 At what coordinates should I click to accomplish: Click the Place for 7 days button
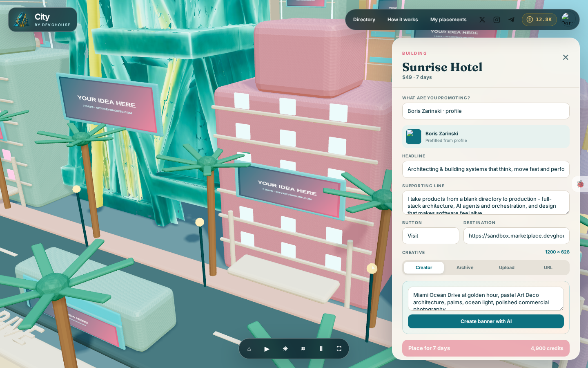[x=486, y=348]
